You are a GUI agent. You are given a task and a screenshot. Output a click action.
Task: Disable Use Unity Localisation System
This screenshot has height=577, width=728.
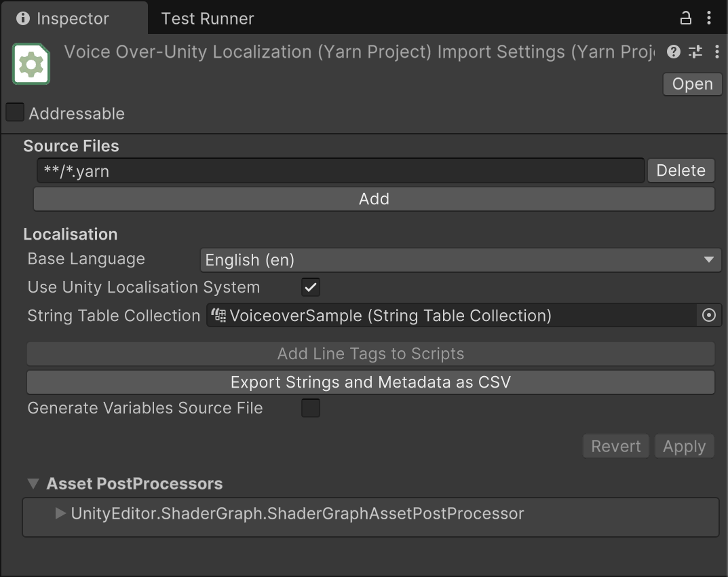coord(310,286)
